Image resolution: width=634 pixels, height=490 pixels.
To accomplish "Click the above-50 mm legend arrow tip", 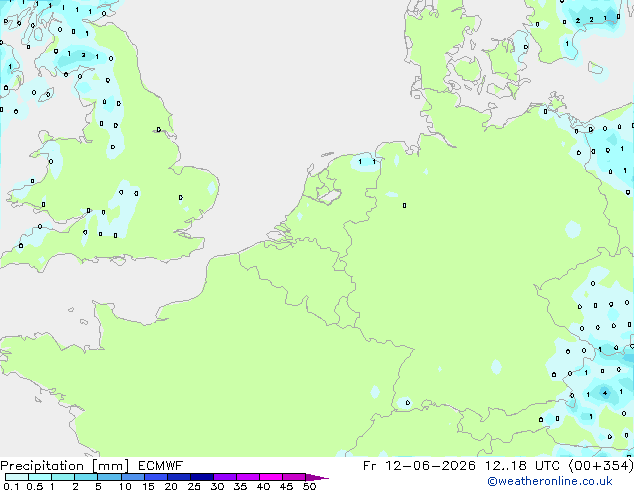I will 317,477.
